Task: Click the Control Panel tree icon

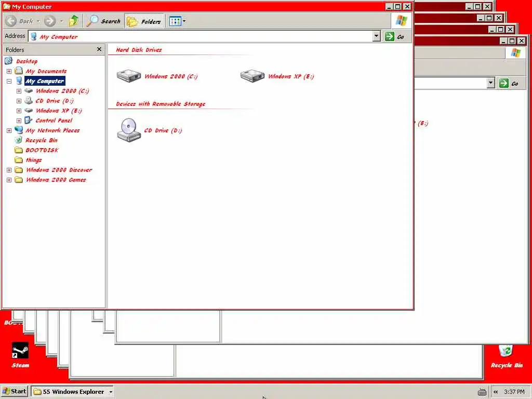Action: point(29,121)
